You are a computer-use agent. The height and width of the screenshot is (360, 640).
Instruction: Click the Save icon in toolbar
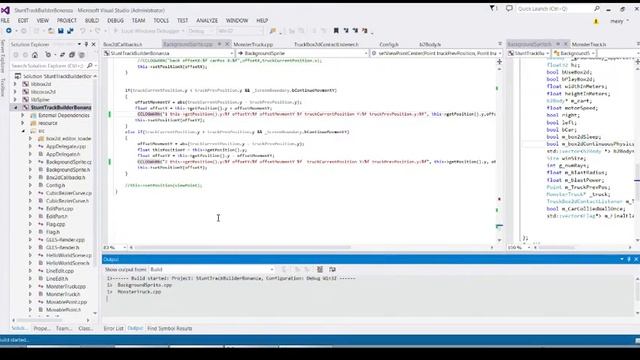pos(61,31)
